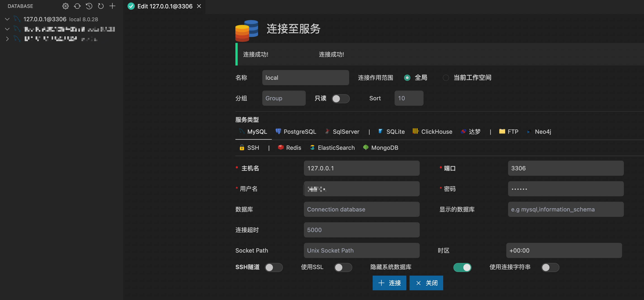Select the Redis service icon
644x300 pixels.
coord(281,147)
